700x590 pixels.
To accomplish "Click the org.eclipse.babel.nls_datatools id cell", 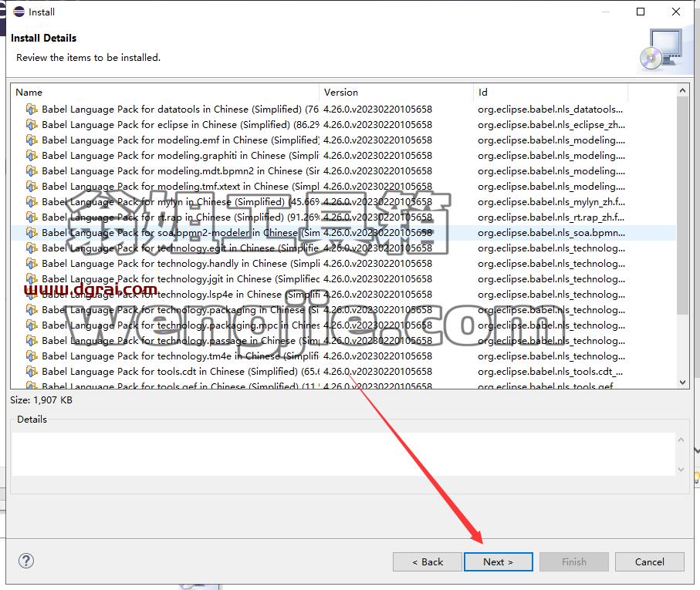I will pyautogui.click(x=550, y=110).
